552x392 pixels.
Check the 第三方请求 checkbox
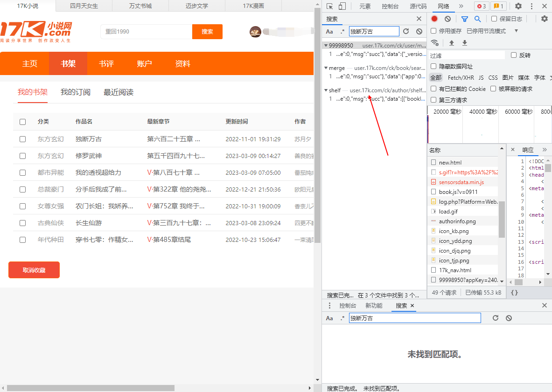434,100
